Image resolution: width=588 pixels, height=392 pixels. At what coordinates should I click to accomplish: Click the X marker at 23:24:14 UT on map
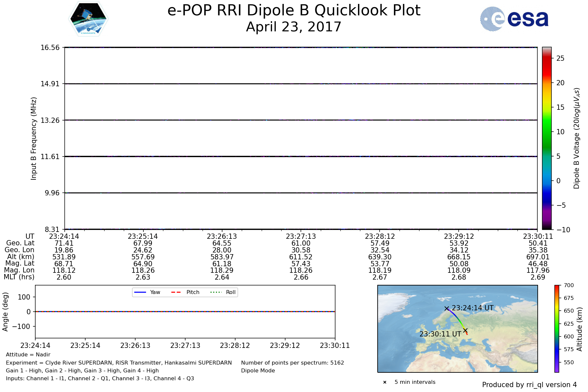point(447,308)
